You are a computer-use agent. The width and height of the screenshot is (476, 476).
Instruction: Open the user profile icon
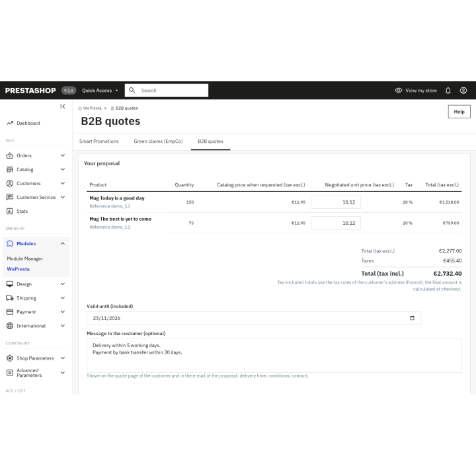point(463,91)
